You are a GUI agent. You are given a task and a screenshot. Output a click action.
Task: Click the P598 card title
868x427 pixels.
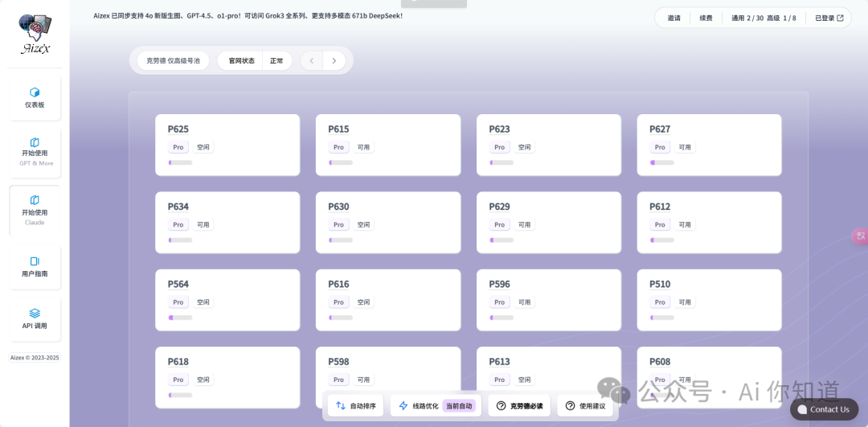[339, 362]
